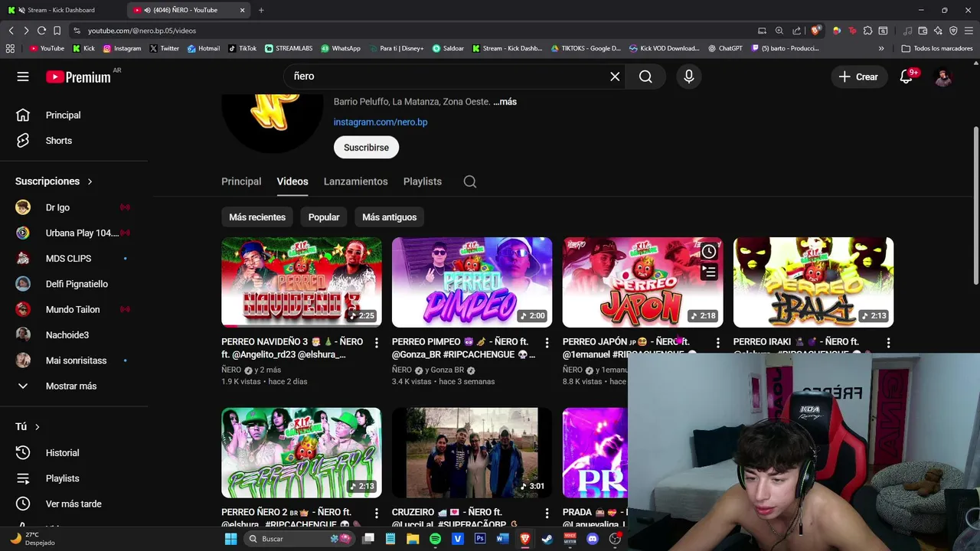Search within the channel via magnifier icon

470,181
